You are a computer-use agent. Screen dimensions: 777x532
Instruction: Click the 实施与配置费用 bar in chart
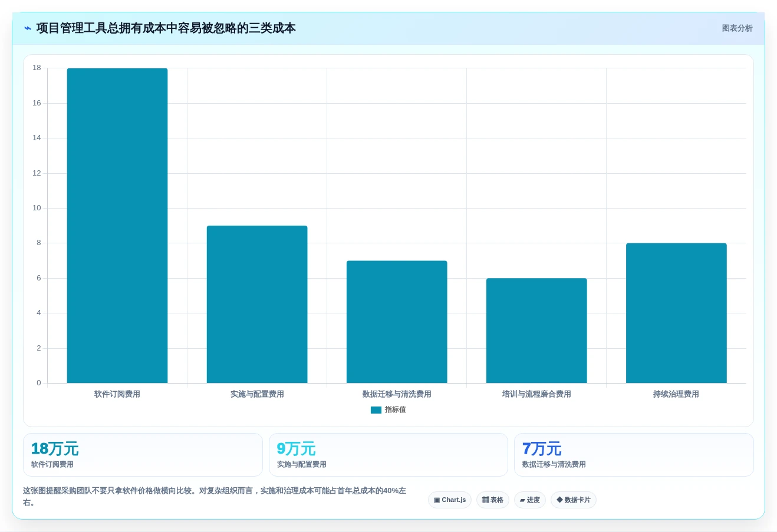pyautogui.click(x=257, y=304)
